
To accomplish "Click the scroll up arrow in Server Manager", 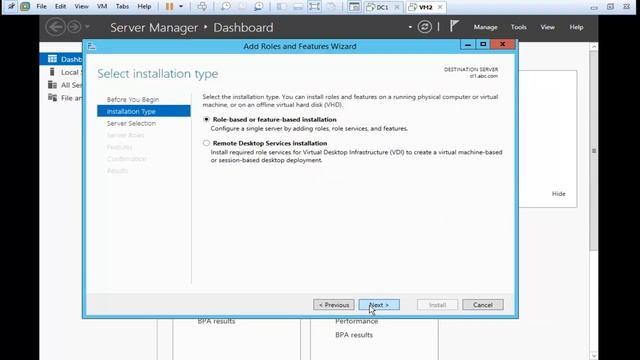I will coord(594,47).
